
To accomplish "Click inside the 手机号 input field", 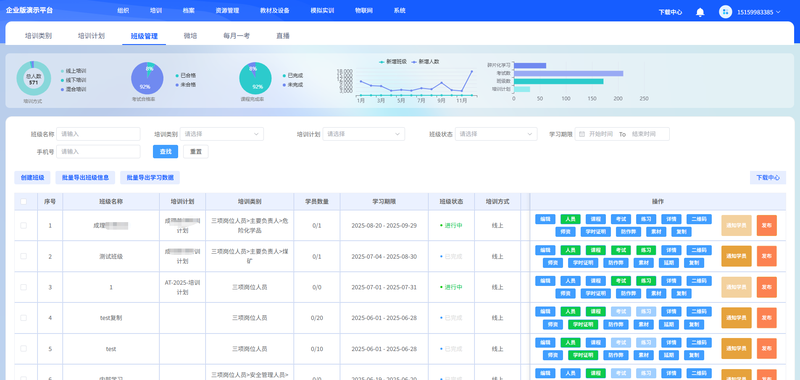I will 98,151.
